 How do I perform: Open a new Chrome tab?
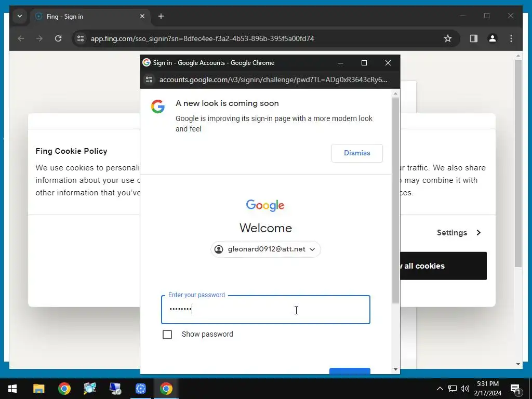coord(161,16)
